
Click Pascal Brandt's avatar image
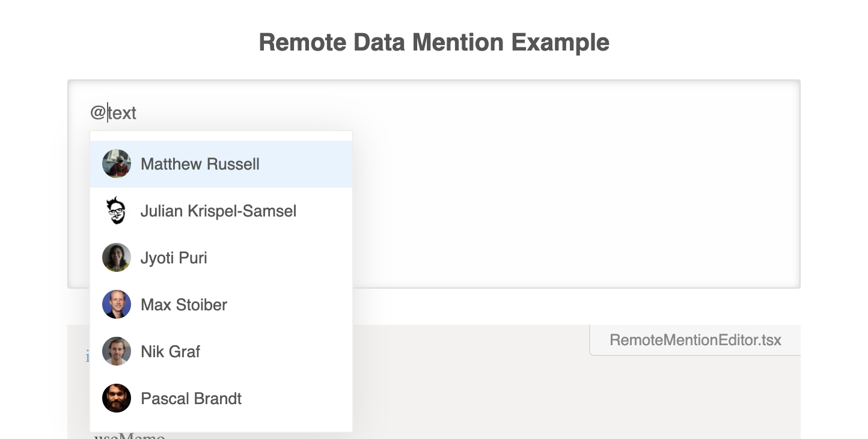tap(116, 398)
